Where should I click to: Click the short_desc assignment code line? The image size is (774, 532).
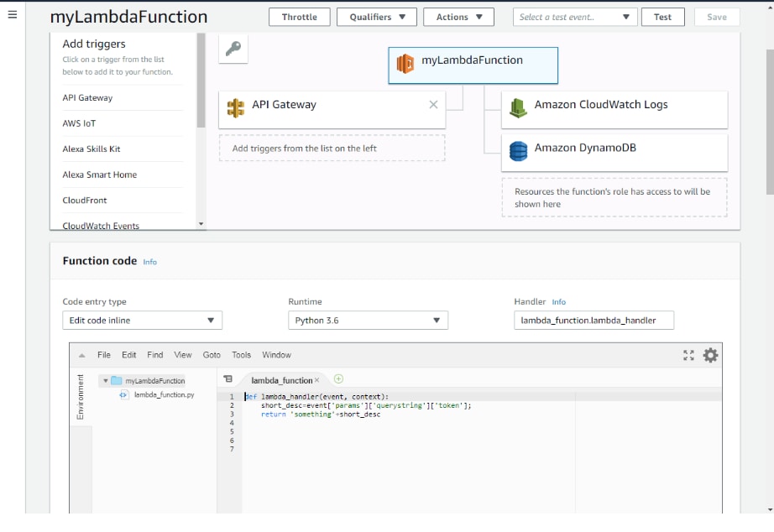[x=366, y=405]
